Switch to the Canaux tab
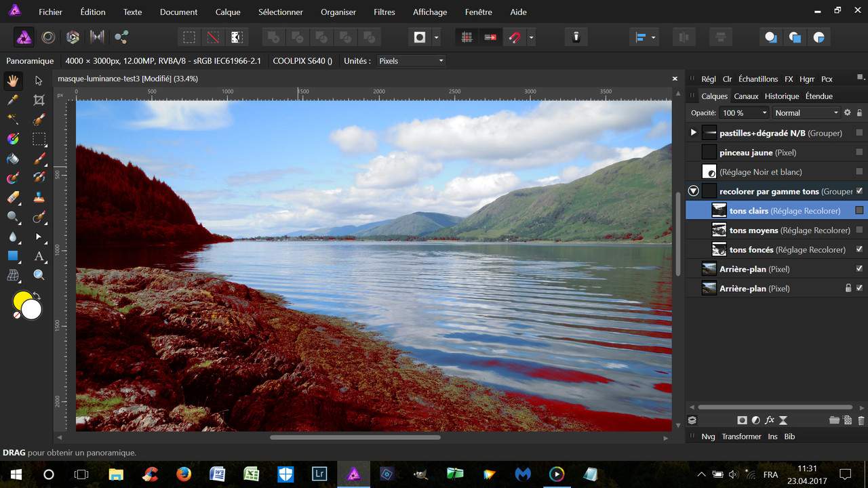 [x=746, y=96]
